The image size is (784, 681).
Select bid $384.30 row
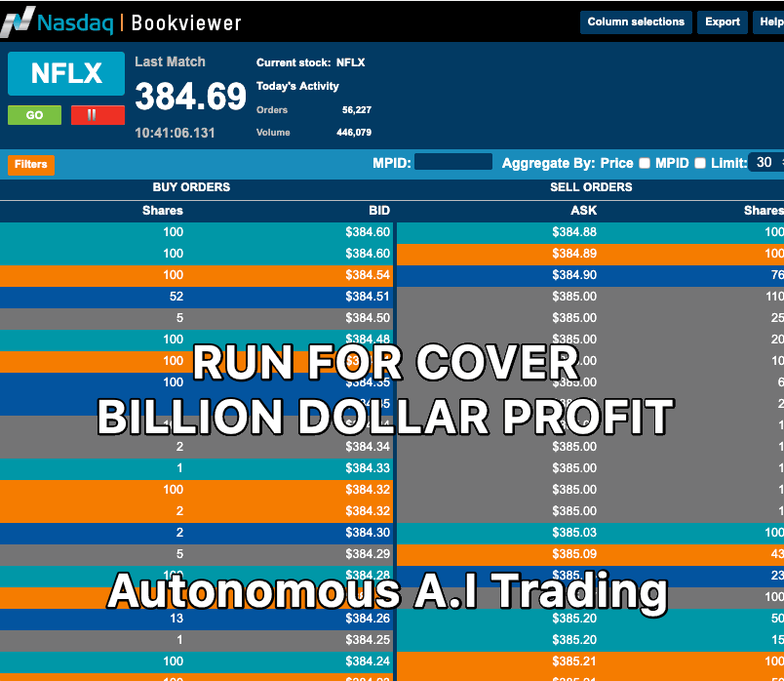197,533
